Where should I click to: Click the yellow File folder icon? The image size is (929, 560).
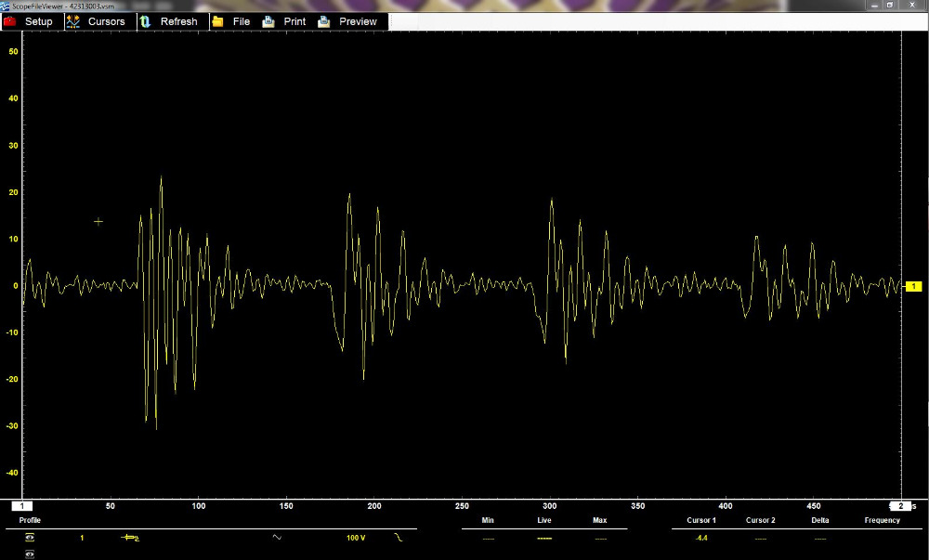[x=217, y=21]
